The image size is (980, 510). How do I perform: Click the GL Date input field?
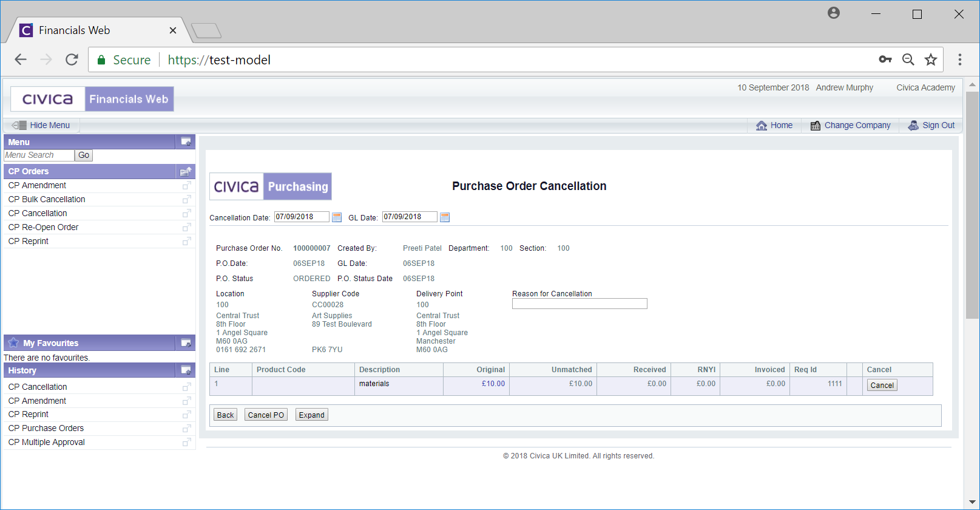[410, 217]
